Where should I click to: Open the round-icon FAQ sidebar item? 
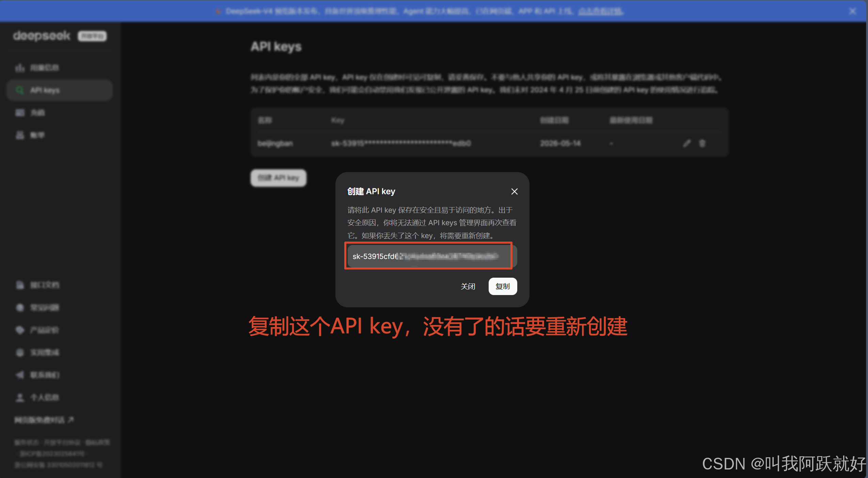(60, 307)
